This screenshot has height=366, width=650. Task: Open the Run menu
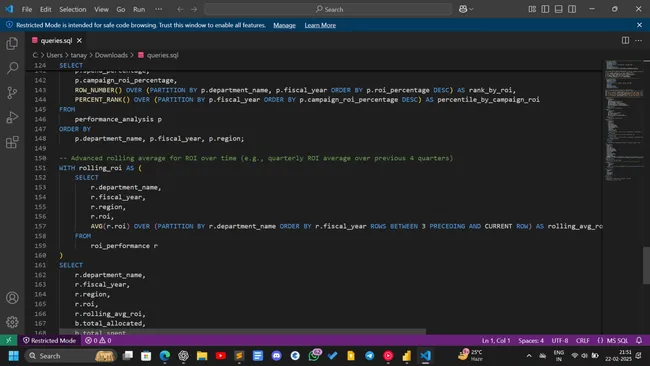139,9
